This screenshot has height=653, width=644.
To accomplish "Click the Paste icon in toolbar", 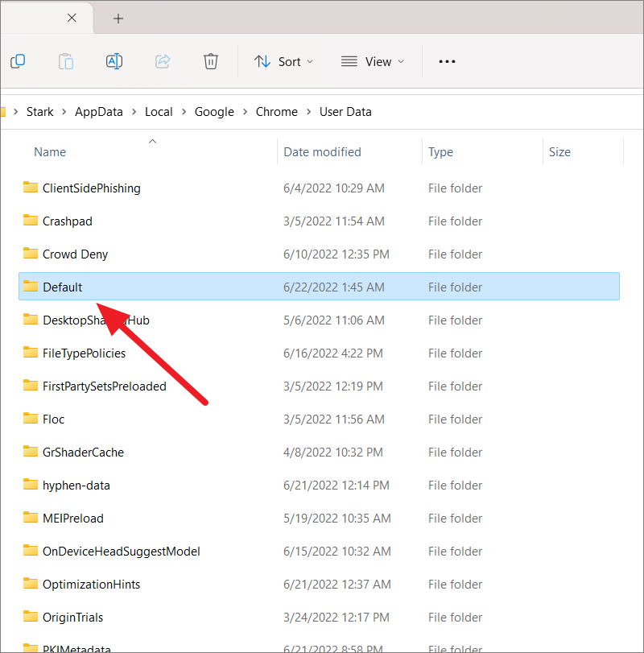I will [x=66, y=61].
